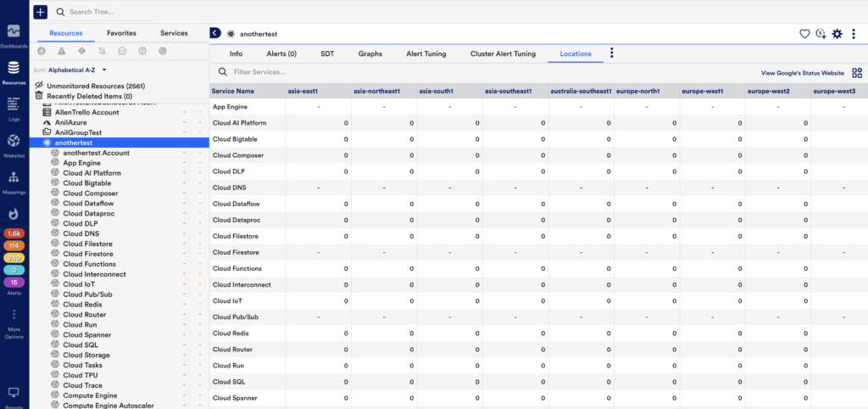Click the schedule SDT clock-plus icon
Image resolution: width=868 pixels, height=409 pixels.
pos(821,34)
